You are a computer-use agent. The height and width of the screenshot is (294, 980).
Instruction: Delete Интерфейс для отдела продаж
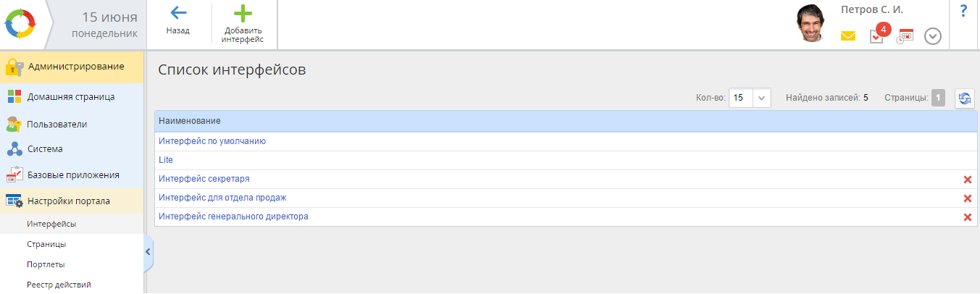pyautogui.click(x=967, y=198)
